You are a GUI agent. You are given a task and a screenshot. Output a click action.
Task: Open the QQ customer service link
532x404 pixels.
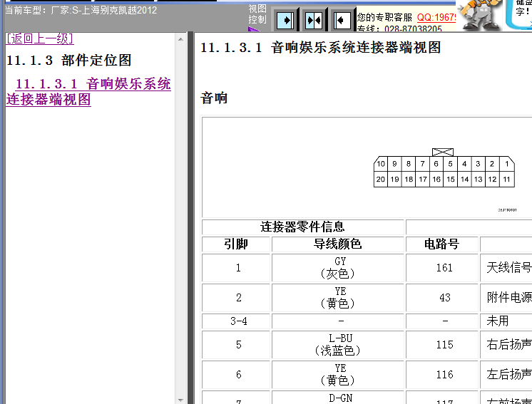pos(436,17)
